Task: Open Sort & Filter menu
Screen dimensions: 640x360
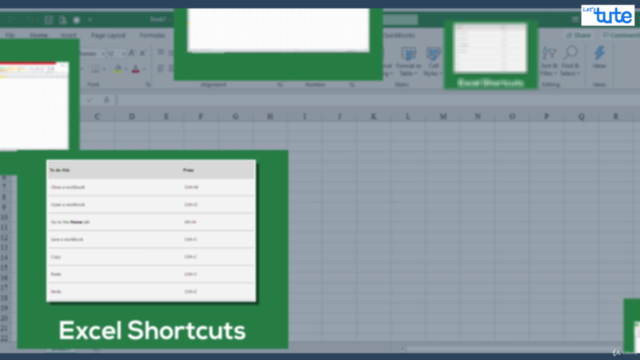Action: 549,61
